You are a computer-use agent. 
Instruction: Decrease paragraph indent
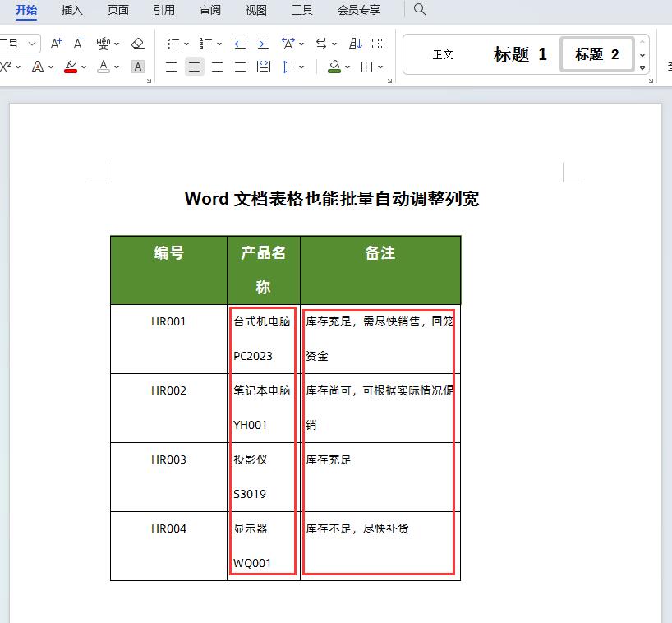click(240, 44)
